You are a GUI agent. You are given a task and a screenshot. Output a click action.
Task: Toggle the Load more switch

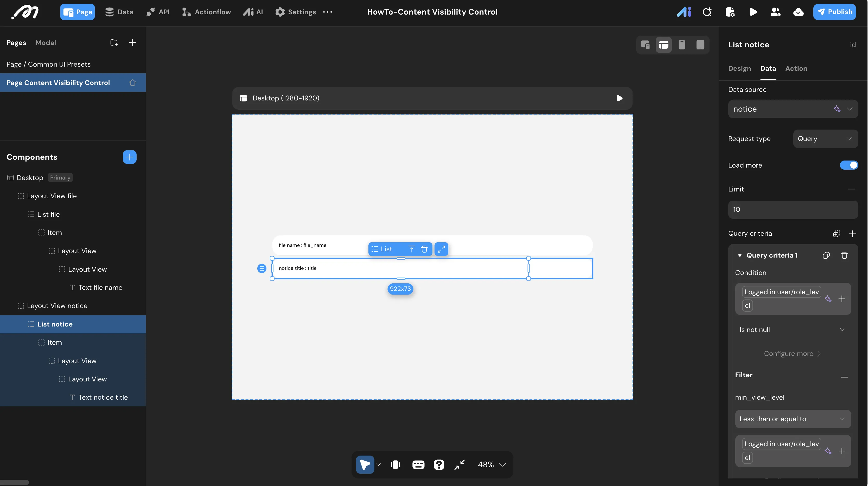pyautogui.click(x=849, y=165)
